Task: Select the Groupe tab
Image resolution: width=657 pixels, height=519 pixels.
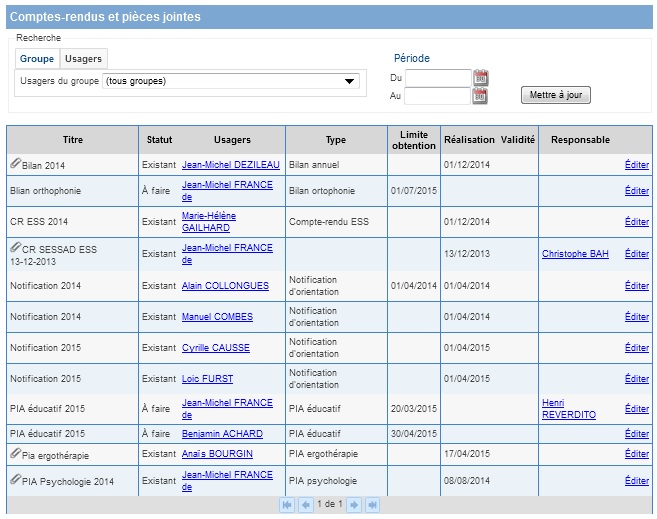Action: tap(37, 59)
